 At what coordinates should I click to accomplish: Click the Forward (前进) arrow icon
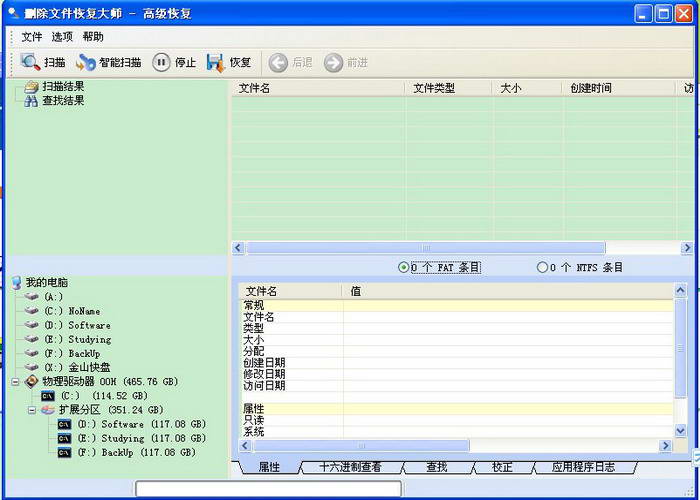333,63
